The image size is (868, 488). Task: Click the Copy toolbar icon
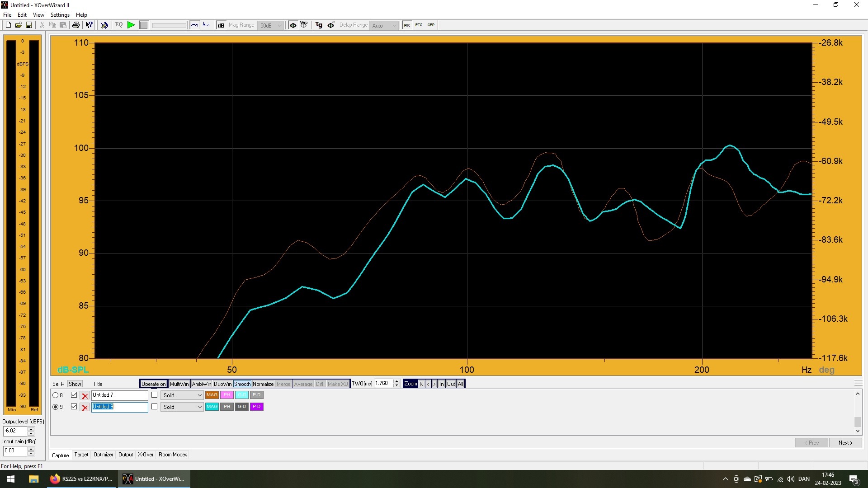point(52,25)
